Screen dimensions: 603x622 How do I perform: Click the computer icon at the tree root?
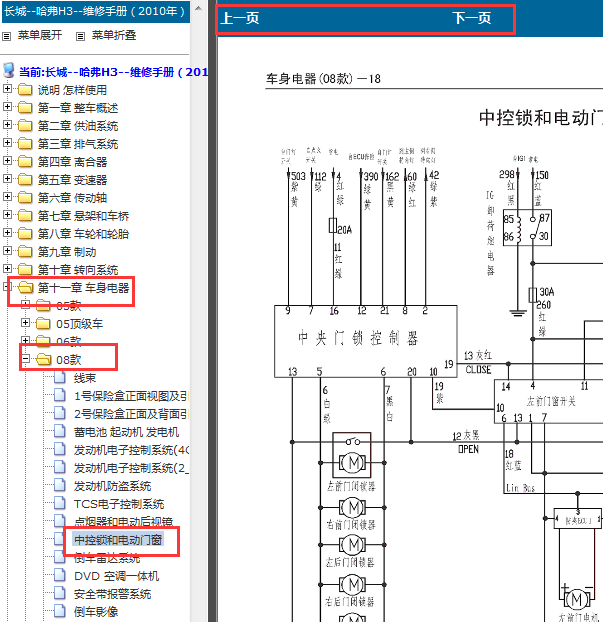pos(9,70)
